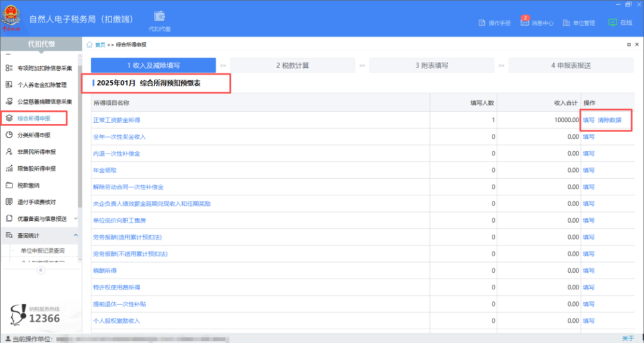Switch to step 2 税款计算 tab
This screenshot has height=343, width=644.
click(292, 66)
